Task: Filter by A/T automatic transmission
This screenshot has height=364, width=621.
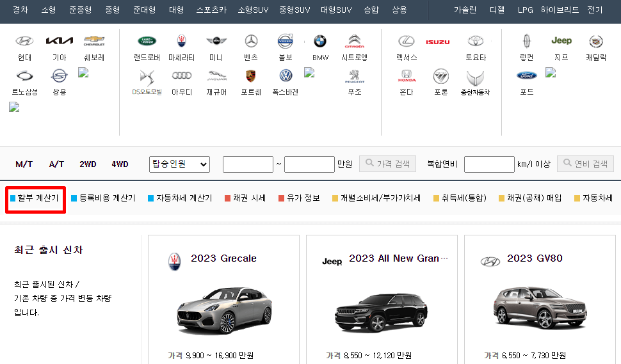Action: (56, 164)
